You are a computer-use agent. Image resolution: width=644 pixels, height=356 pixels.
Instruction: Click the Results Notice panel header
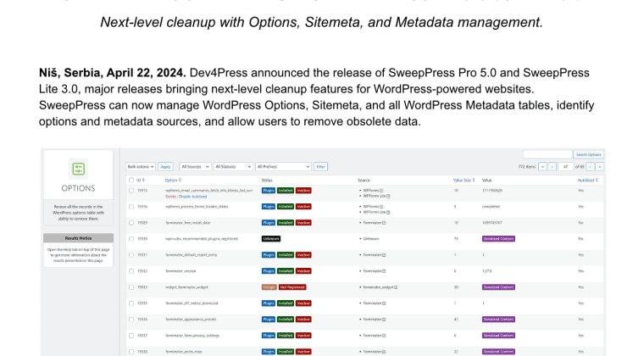[79, 238]
